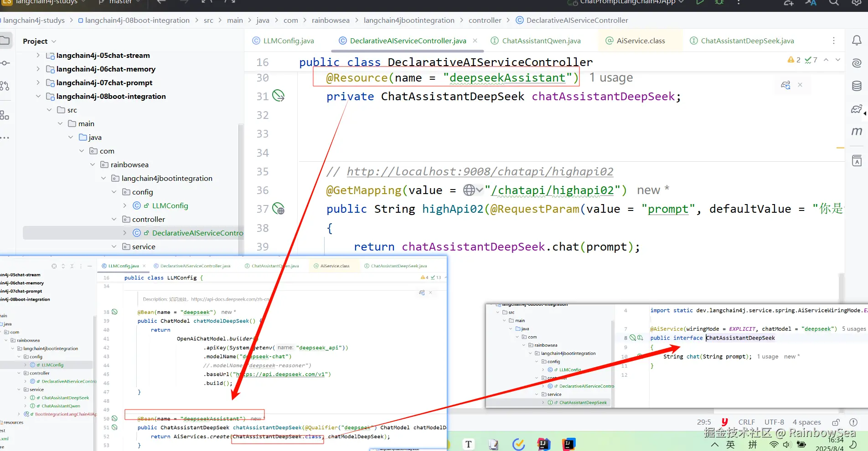Screen dimensions: 868x451
Task: Click the warnings count indicator showing 2
Action: pos(794,60)
